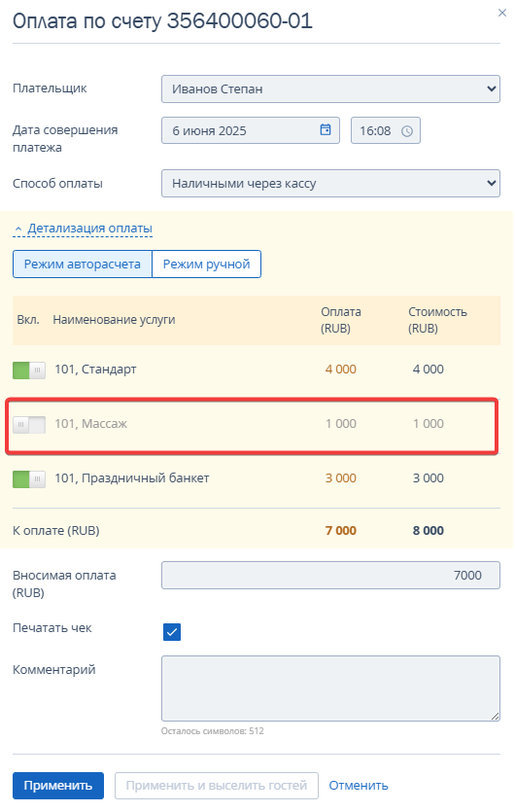This screenshot has height=812, width=515.
Task: Click the Применить button
Action: point(58,786)
